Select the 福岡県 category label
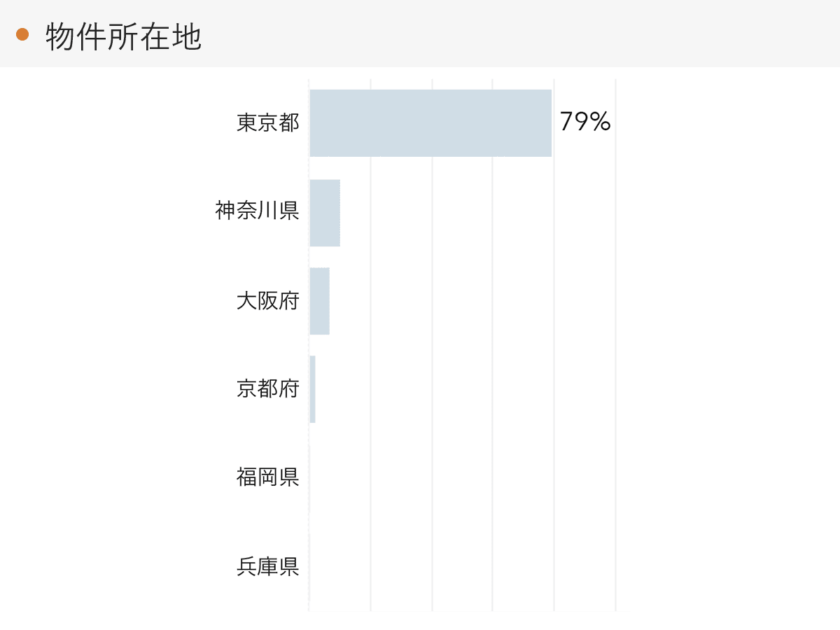This screenshot has width=840, height=630. [x=267, y=477]
